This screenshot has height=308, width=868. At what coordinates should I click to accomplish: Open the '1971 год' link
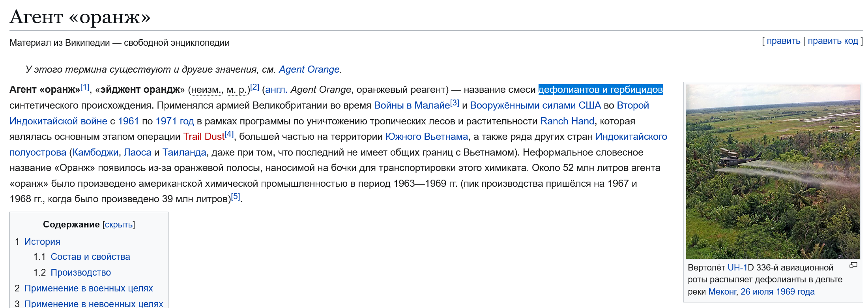pos(175,121)
